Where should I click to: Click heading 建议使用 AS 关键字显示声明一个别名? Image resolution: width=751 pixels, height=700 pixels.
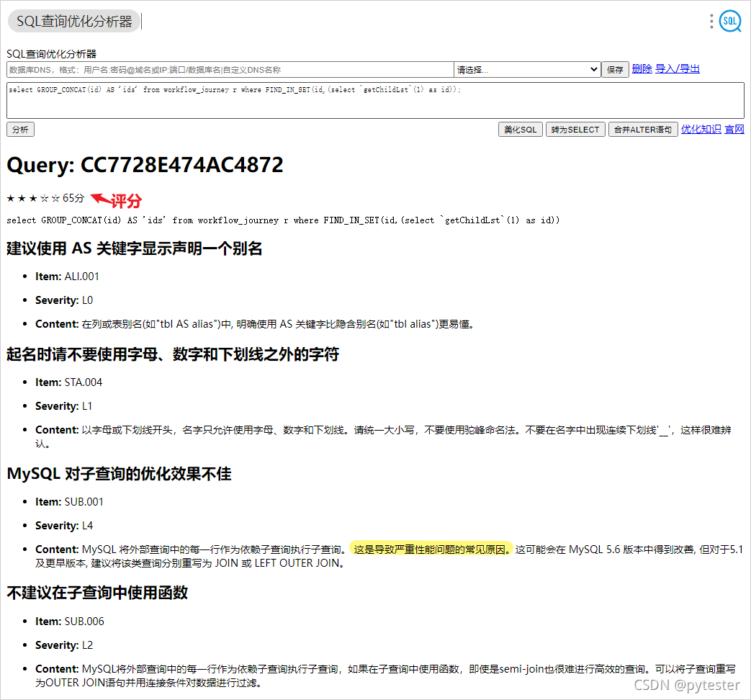[134, 248]
